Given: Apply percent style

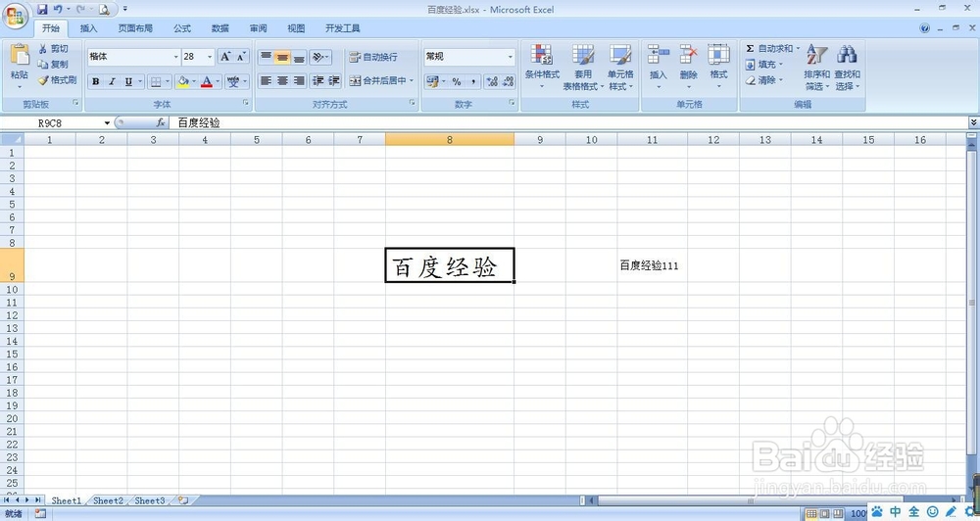Looking at the screenshot, I should pos(457,81).
